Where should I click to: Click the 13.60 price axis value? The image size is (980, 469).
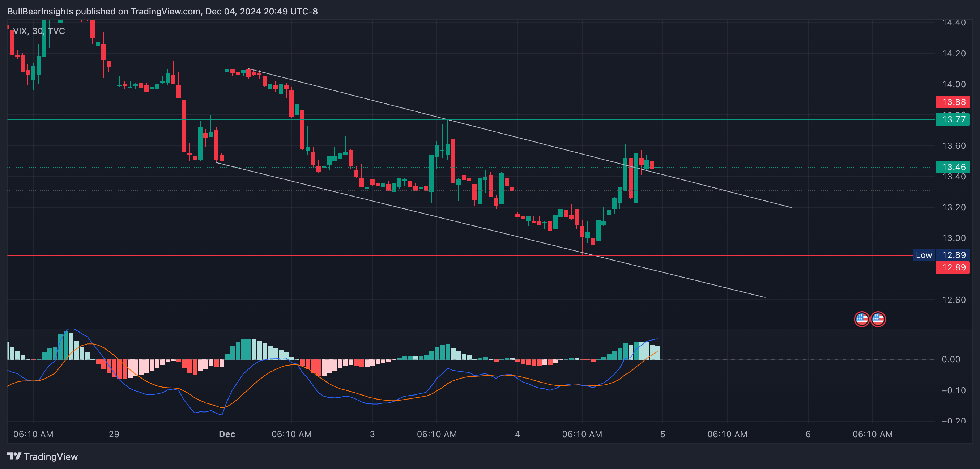tap(954, 146)
